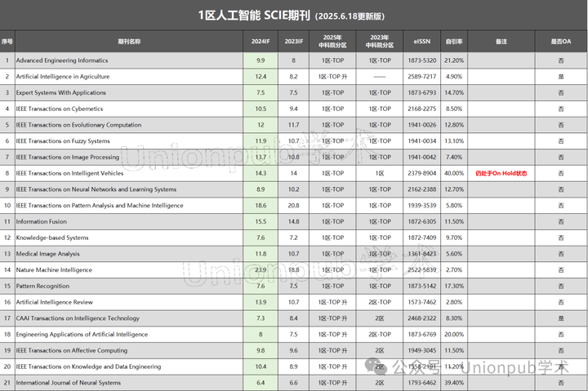Viewport: 588px width, 391px height.
Task: Select eISSN value '2379-8904'
Action: 422,173
